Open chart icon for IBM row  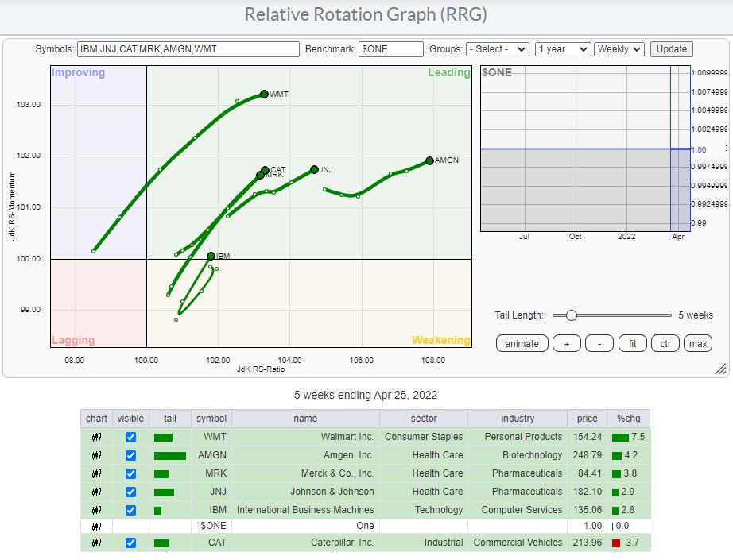(96, 510)
